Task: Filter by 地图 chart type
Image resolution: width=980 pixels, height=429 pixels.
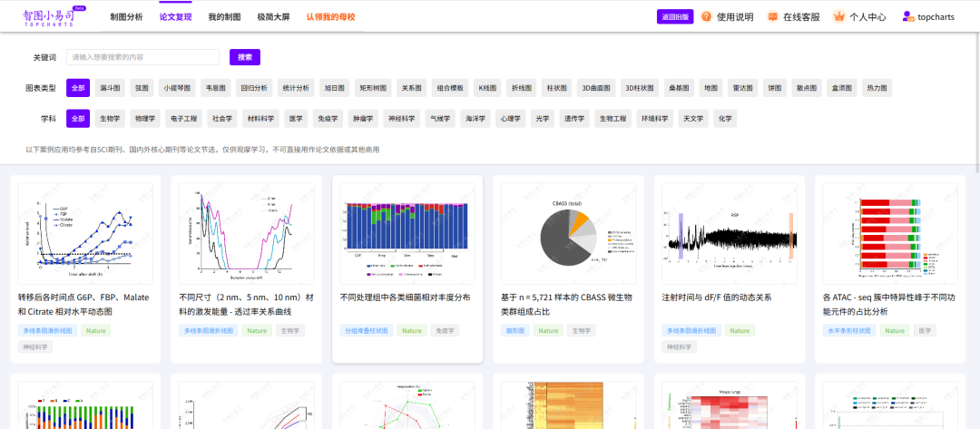Action: (710, 88)
